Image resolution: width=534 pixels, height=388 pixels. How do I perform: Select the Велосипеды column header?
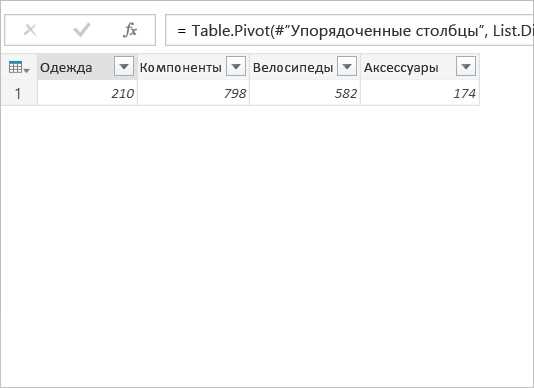(x=305, y=67)
